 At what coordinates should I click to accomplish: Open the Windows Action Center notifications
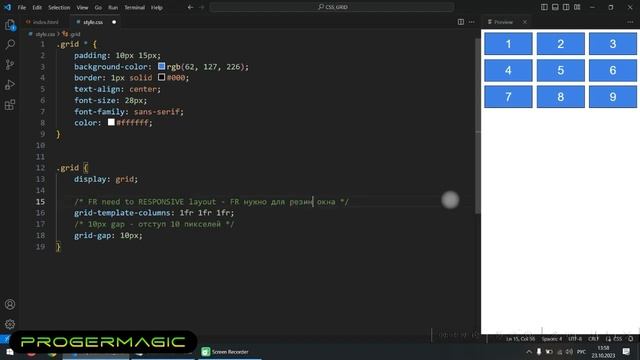pos(627,351)
